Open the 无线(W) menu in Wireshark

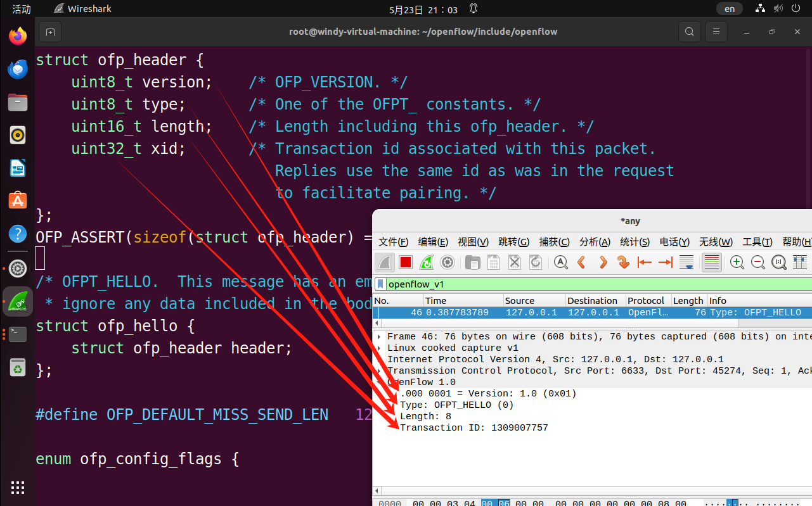coord(716,242)
